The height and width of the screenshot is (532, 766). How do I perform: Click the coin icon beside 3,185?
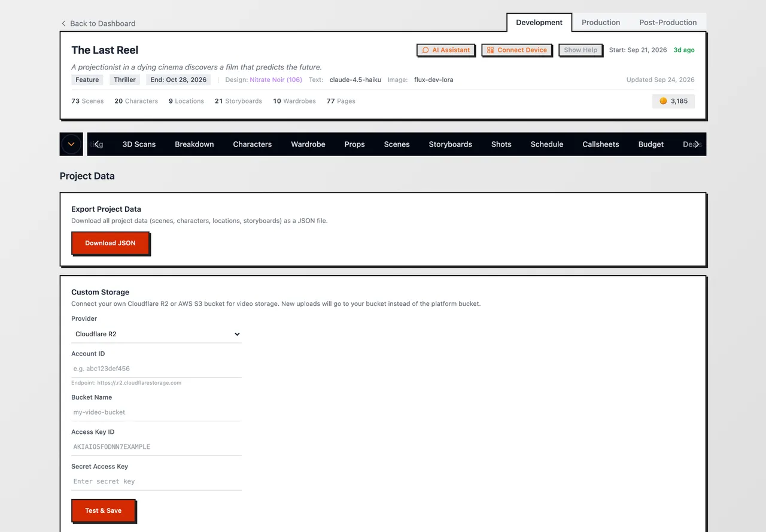pyautogui.click(x=663, y=101)
